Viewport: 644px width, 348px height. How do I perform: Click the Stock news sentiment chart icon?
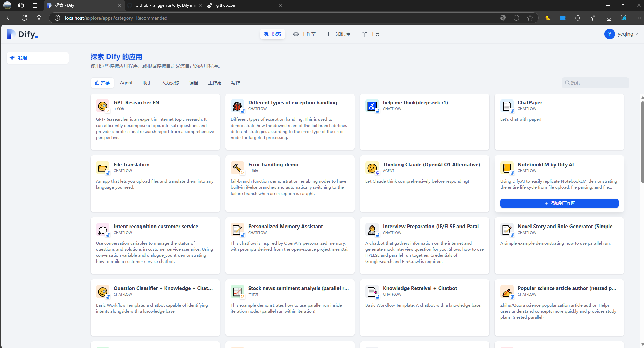point(237,291)
